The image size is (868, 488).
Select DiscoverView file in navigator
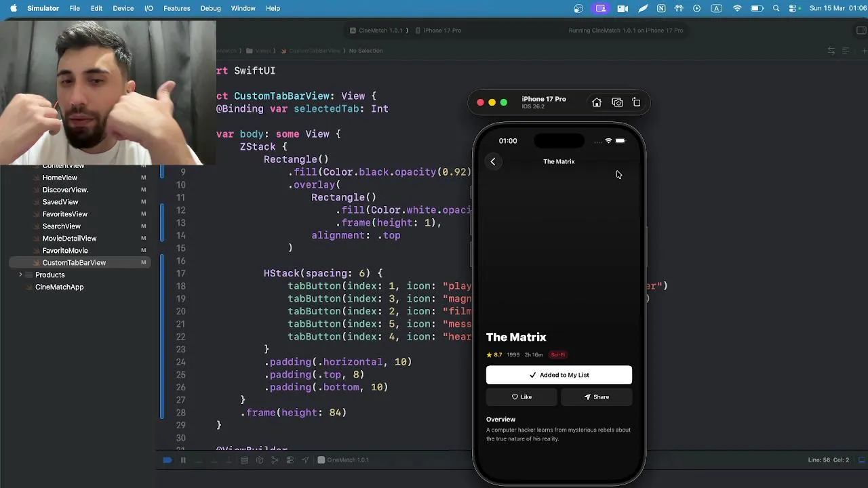tap(65, 190)
